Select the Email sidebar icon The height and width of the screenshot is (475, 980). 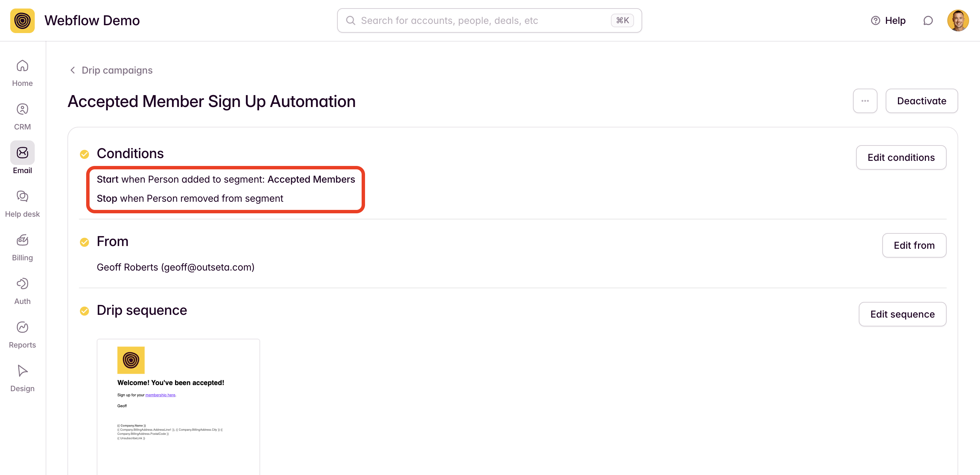tap(22, 153)
